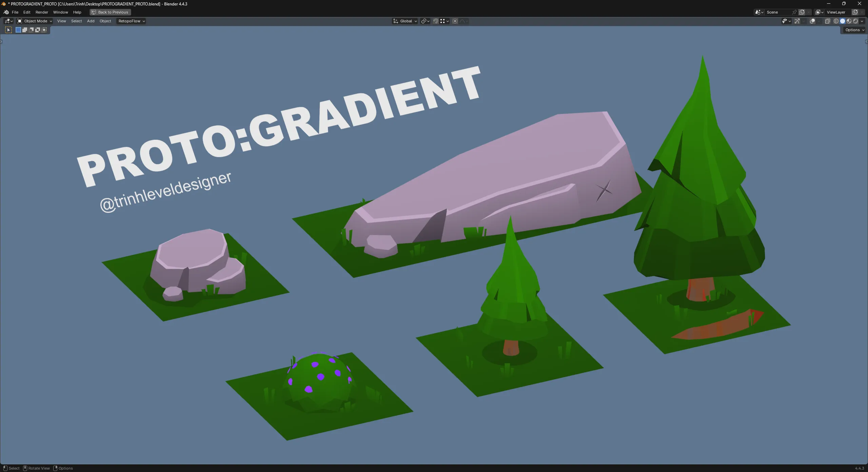This screenshot has height=472, width=868.
Task: Click the Intersect selection mode icon
Action: [x=44, y=30]
